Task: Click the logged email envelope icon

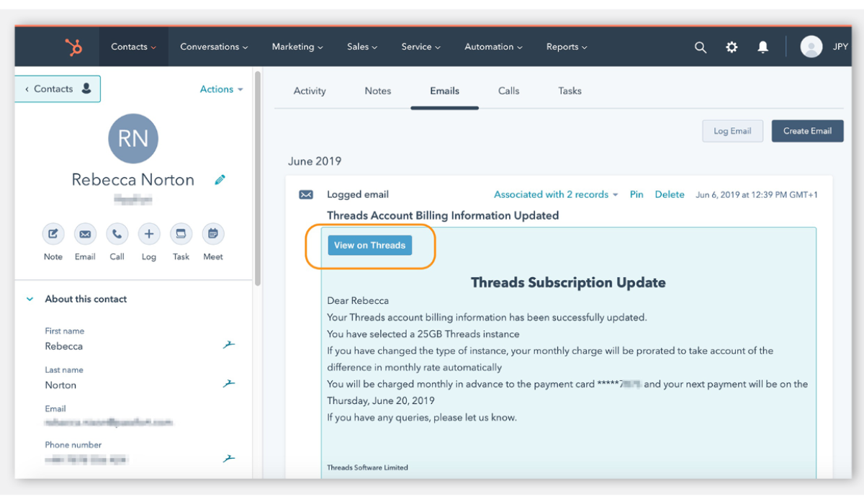Action: tap(306, 194)
